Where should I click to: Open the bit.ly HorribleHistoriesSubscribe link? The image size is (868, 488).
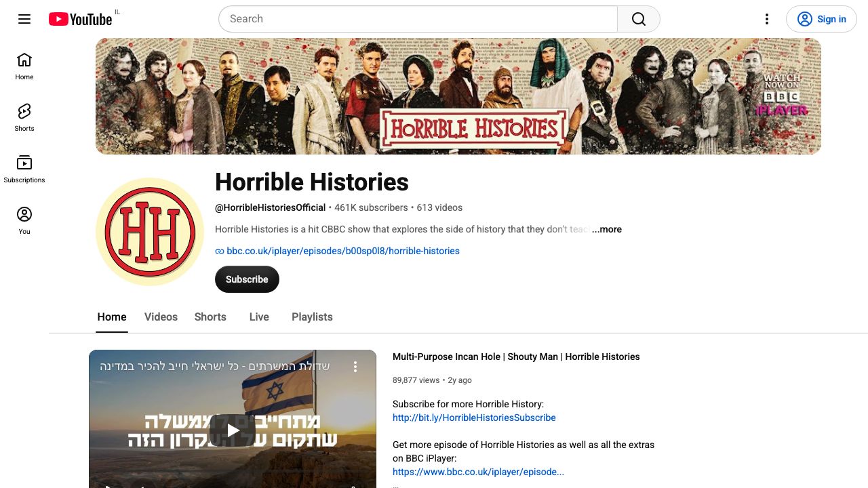point(474,418)
